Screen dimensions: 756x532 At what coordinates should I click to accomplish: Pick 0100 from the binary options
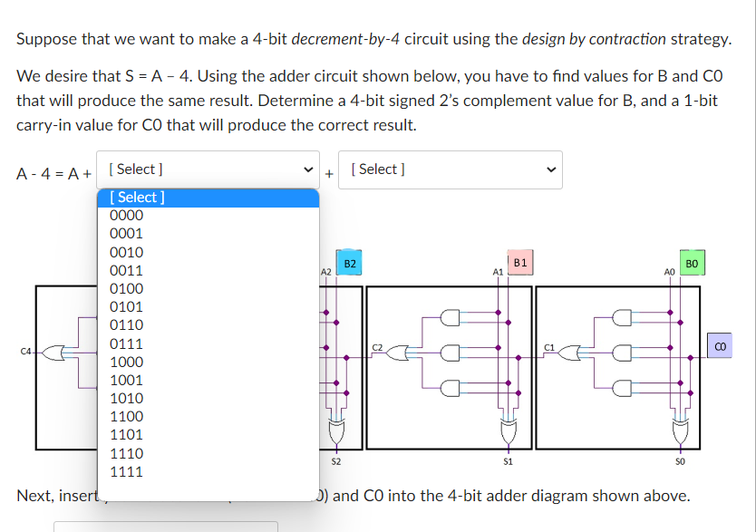[129, 288]
